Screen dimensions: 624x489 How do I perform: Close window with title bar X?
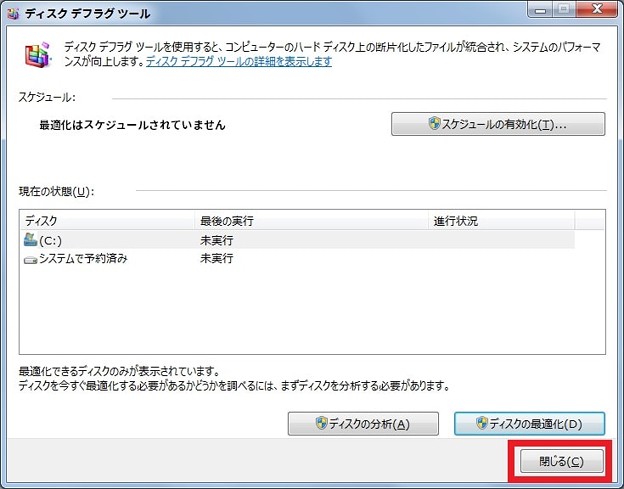click(x=597, y=9)
